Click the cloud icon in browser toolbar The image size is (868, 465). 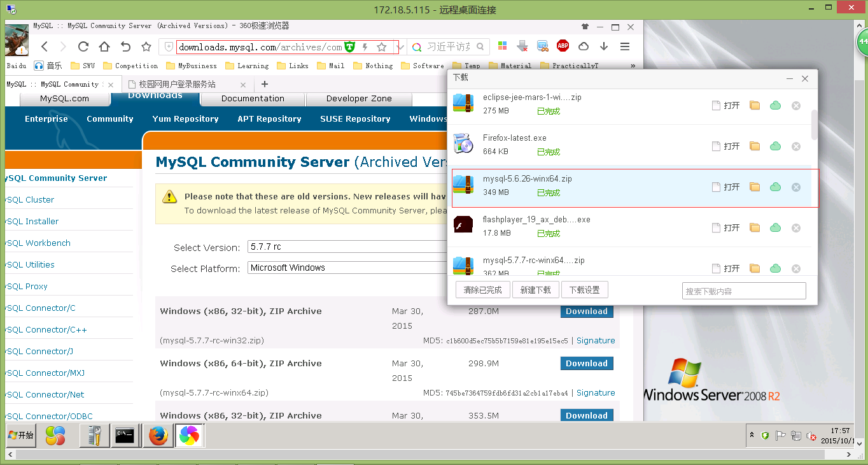point(583,46)
